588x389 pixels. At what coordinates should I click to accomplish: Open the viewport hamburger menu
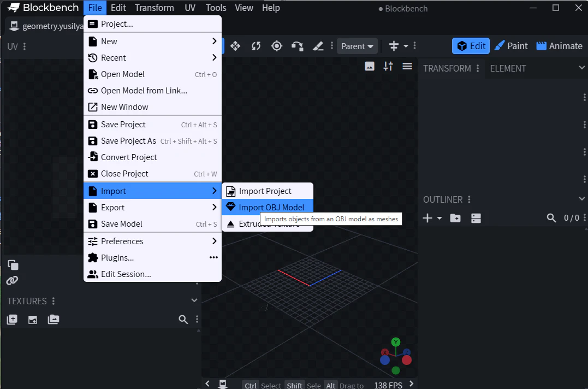[407, 67]
